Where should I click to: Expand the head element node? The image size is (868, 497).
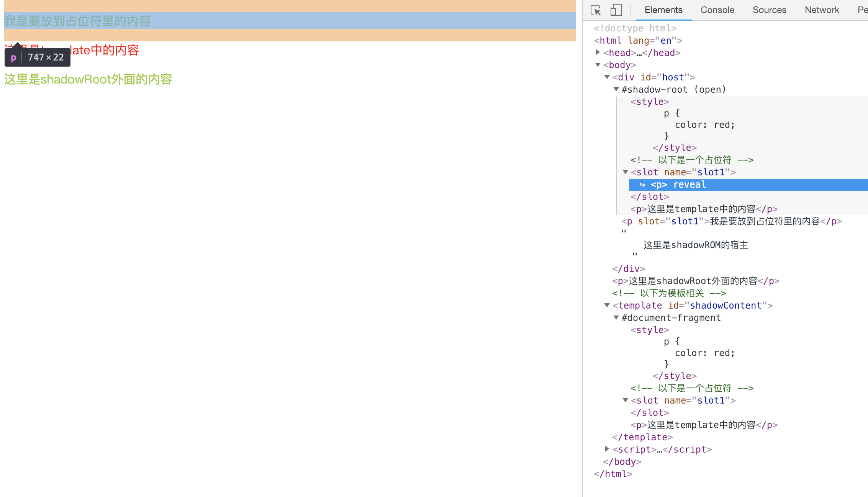tap(598, 52)
